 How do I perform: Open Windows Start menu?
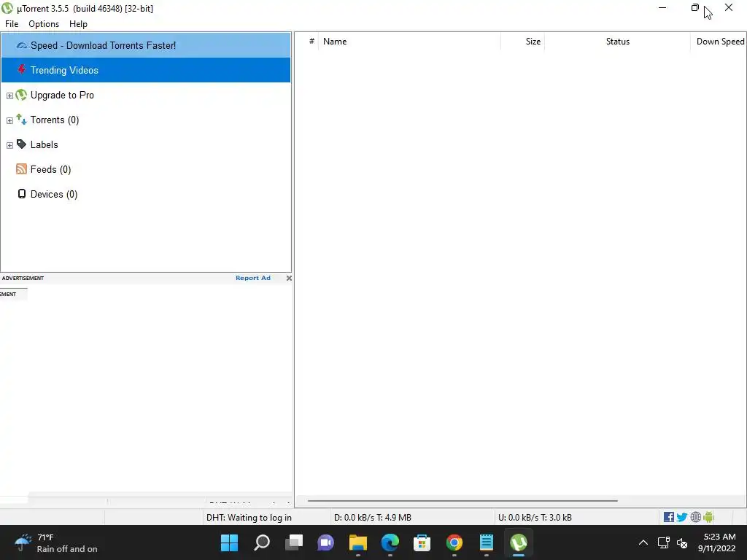(x=229, y=542)
